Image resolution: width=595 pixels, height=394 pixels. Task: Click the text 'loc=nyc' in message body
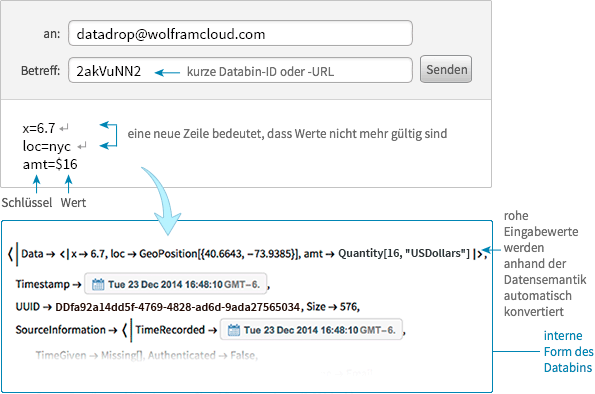click(47, 146)
